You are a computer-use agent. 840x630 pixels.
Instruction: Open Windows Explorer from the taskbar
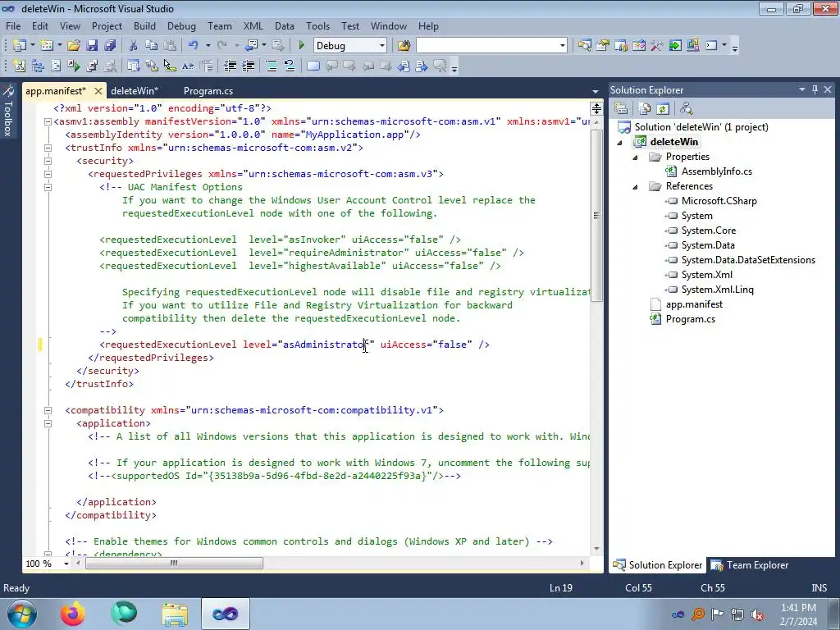175,614
